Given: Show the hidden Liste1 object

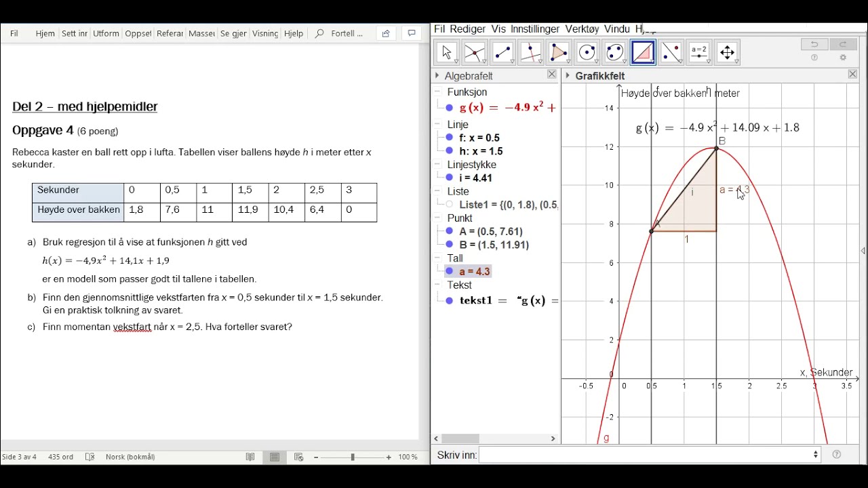Looking at the screenshot, I should click(449, 205).
